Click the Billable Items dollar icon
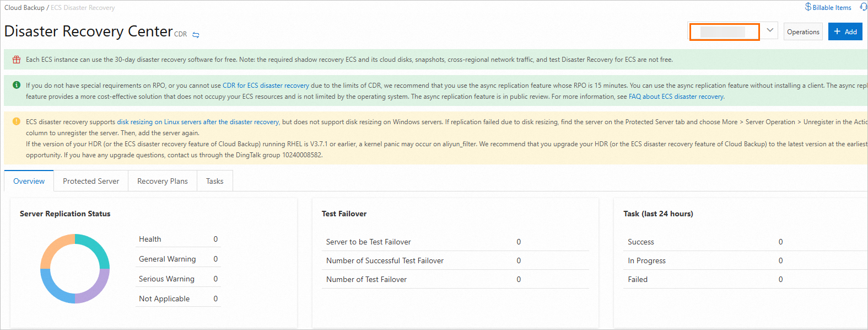The image size is (868, 330). pyautogui.click(x=808, y=7)
